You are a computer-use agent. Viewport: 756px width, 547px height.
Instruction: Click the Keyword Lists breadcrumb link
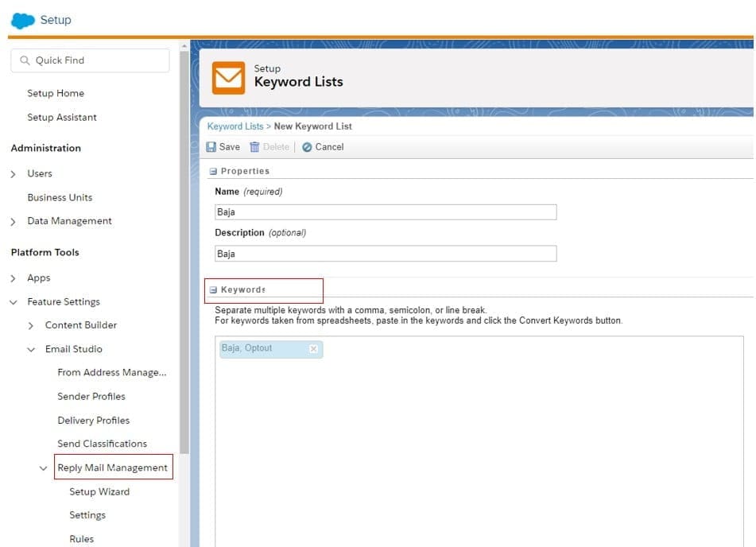coord(235,126)
